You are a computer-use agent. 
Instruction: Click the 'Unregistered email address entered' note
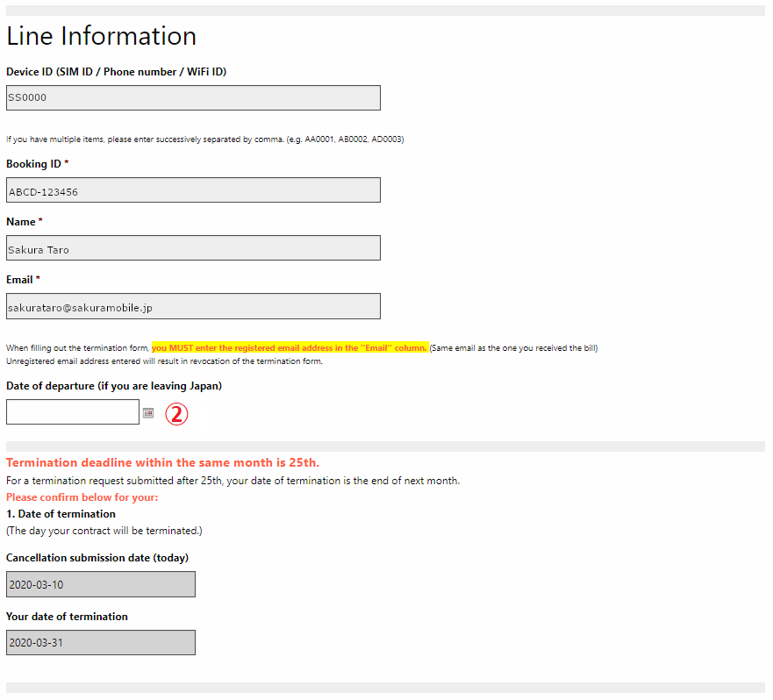click(x=165, y=361)
